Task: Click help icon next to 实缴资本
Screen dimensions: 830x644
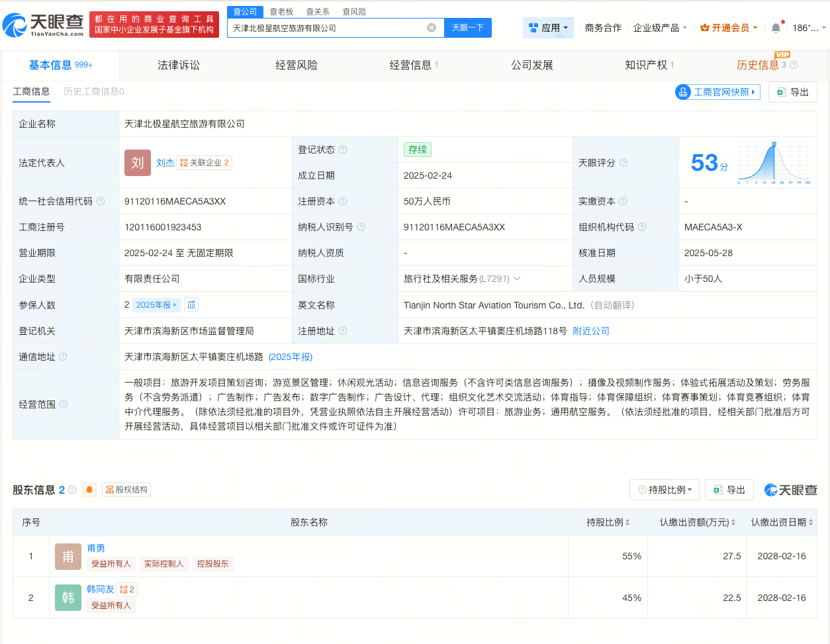Action: coord(623,201)
